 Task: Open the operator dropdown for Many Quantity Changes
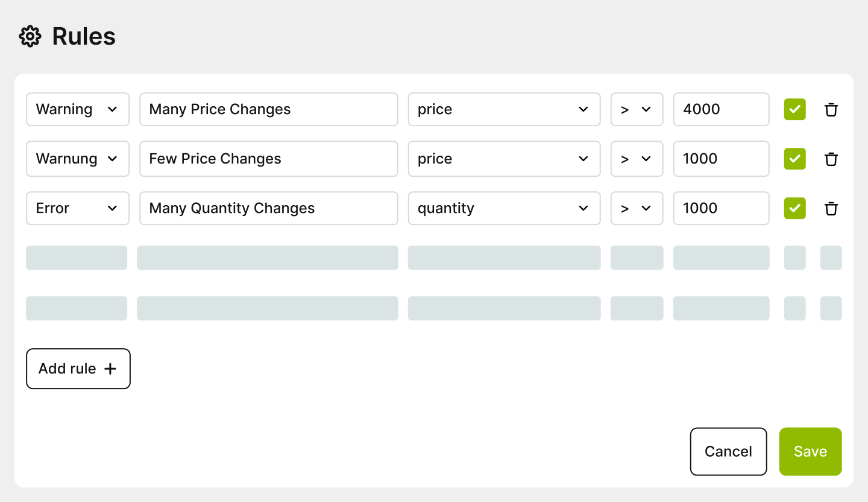[637, 208]
